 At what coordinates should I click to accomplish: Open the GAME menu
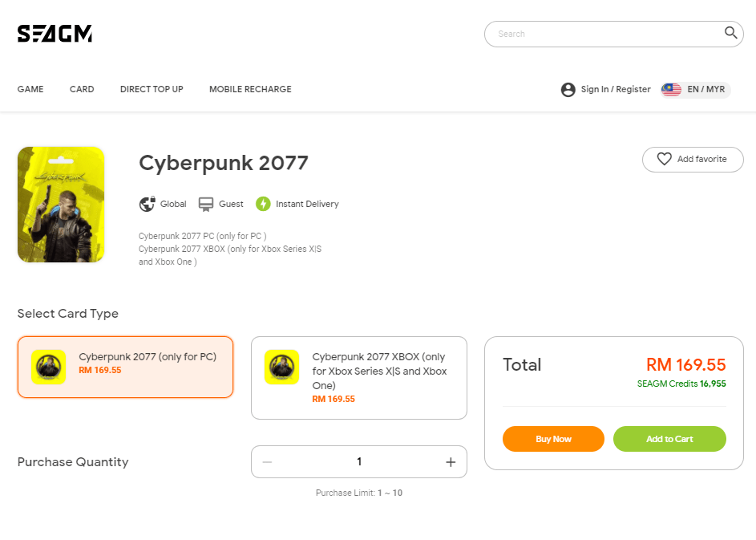click(30, 89)
